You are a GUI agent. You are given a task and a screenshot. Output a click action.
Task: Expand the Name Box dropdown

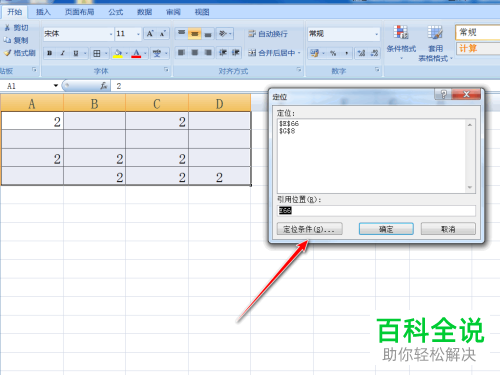click(56, 86)
